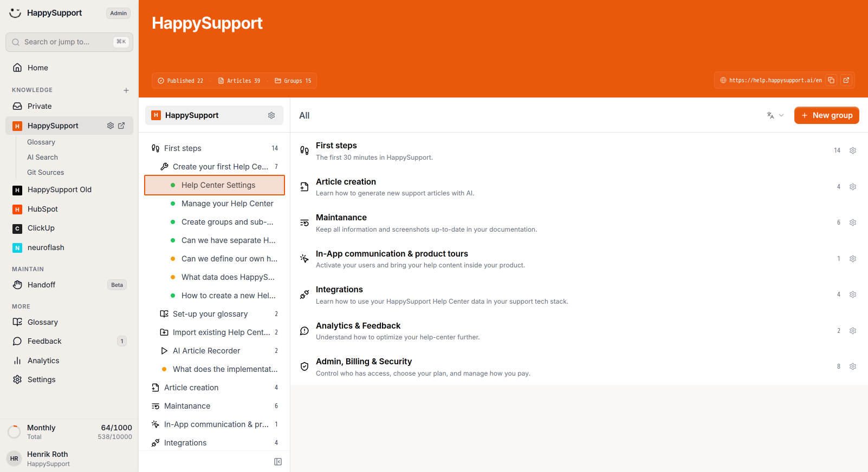Open settings gear for Integrations group
Viewport: 868px width, 472px height.
pyautogui.click(x=853, y=294)
